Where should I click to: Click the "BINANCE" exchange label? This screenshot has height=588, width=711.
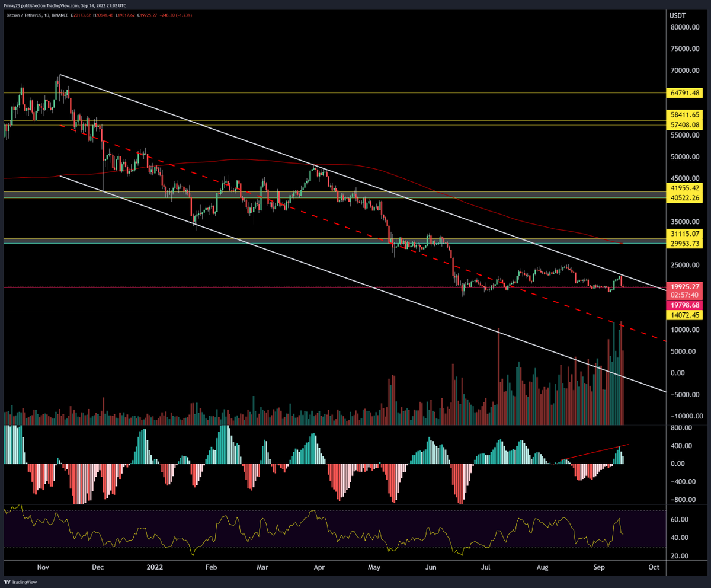click(59, 16)
